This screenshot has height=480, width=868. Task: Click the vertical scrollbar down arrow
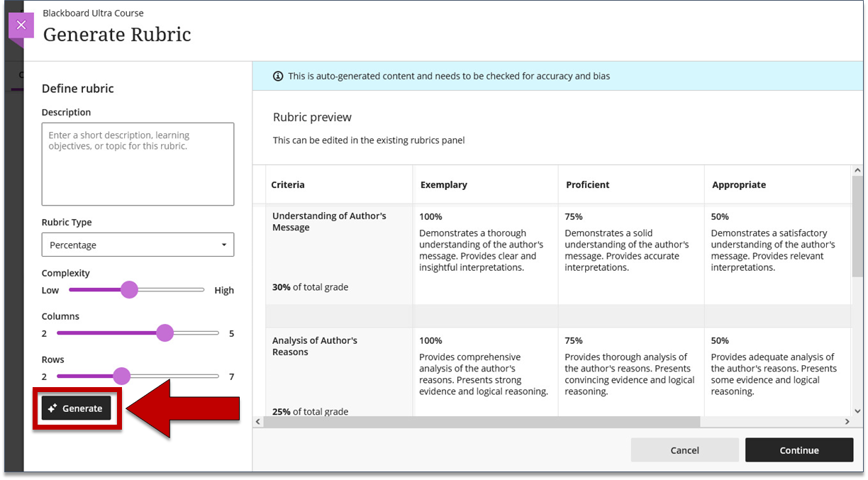pos(857,411)
